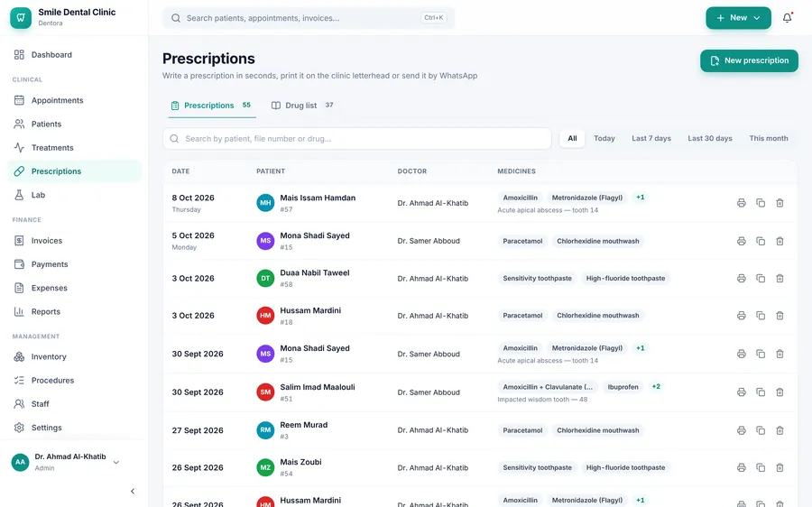
Task: Open Procedures in the sidebar
Action: [74, 380]
